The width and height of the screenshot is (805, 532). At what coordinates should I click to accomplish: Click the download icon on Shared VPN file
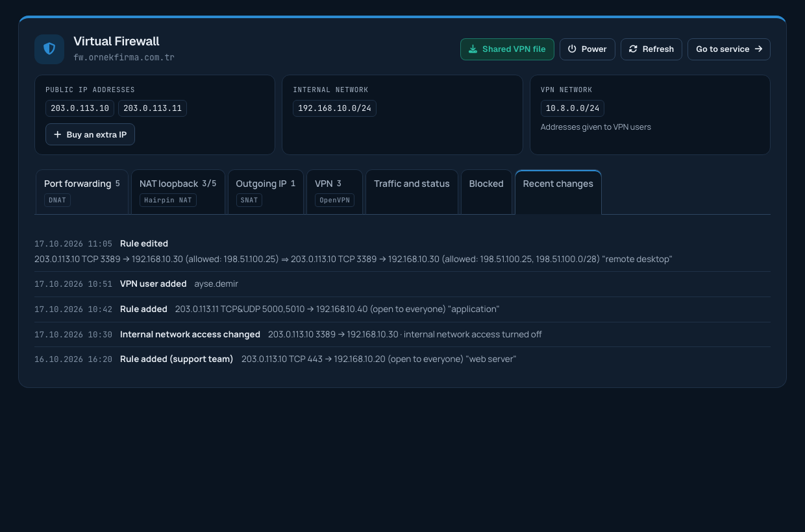click(473, 49)
